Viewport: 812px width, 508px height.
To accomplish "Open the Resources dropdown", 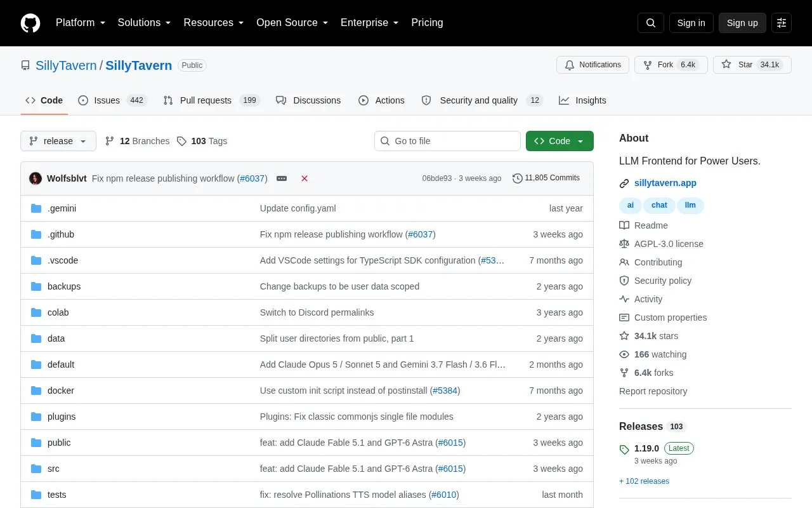I will tap(214, 23).
